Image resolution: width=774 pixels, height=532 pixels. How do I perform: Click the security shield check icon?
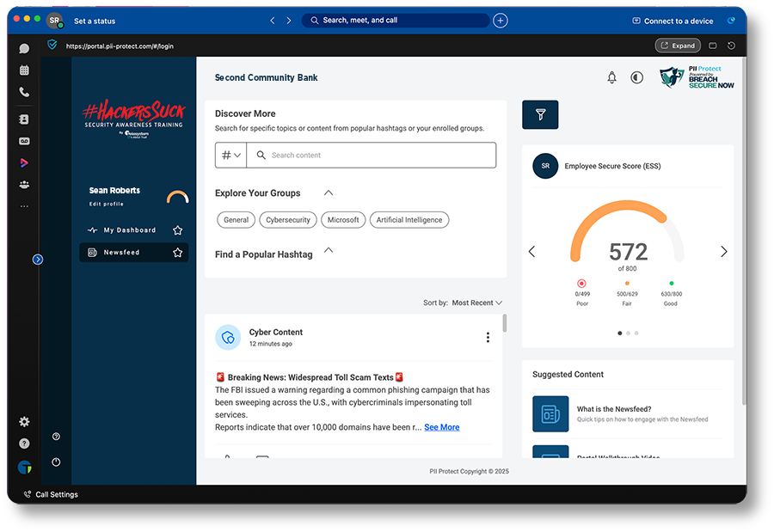click(52, 45)
